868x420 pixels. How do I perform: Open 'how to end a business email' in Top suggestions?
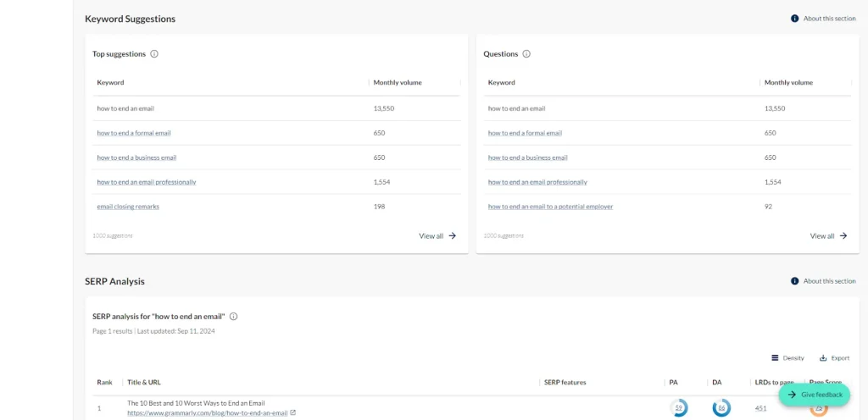tap(136, 157)
